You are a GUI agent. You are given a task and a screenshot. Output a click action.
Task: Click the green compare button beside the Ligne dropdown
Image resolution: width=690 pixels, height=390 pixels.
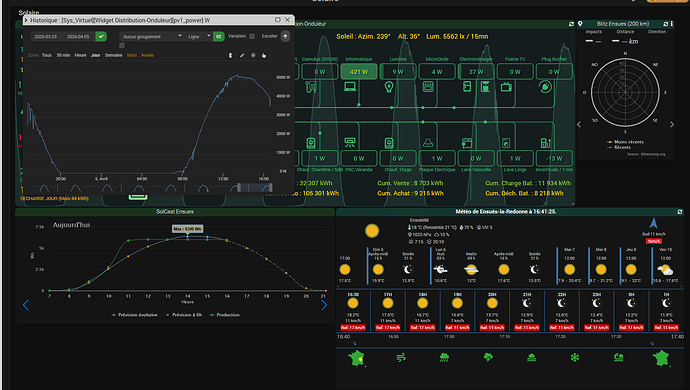coord(219,37)
